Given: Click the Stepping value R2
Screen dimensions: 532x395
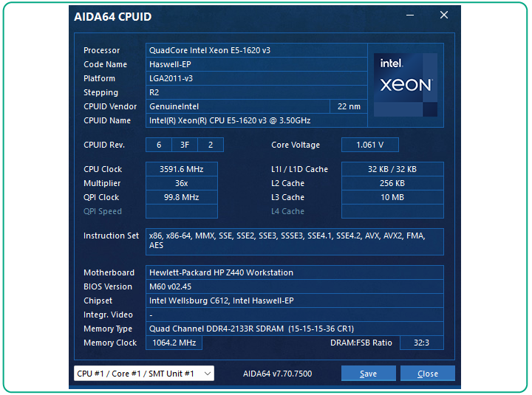Looking at the screenshot, I should [256, 92].
